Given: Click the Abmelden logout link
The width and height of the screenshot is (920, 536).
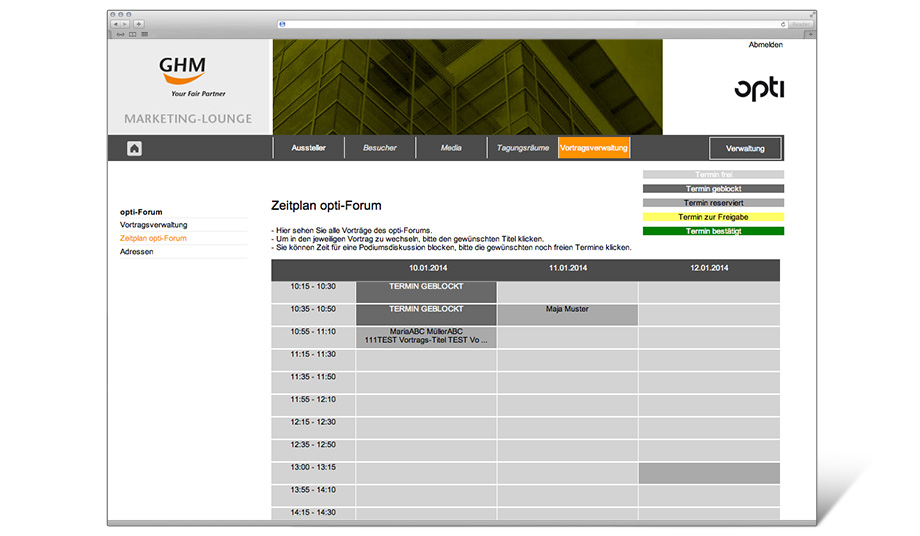Looking at the screenshot, I should pyautogui.click(x=765, y=45).
